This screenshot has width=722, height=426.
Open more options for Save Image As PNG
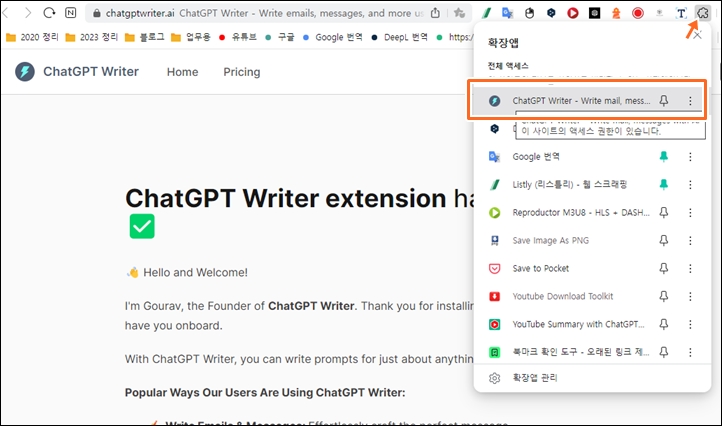(690, 240)
